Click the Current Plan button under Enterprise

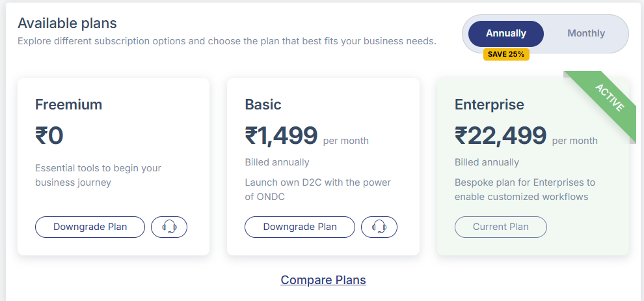point(500,227)
